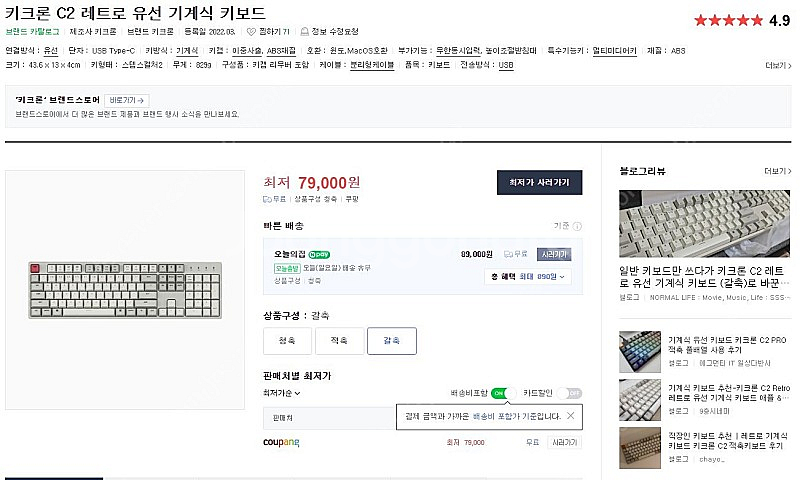Click the brand store 바로가기 button
The image size is (800, 480).
tap(127, 100)
